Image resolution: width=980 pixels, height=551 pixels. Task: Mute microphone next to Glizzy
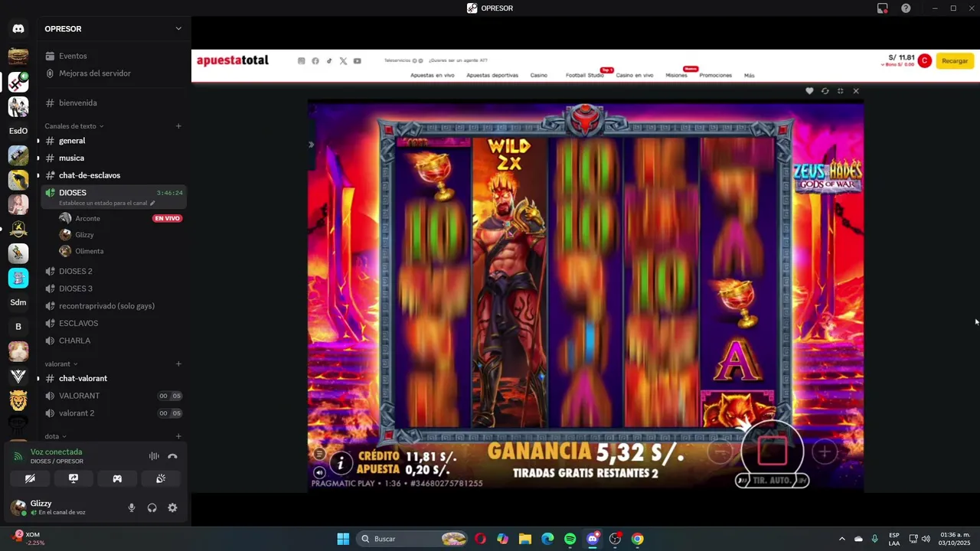(132, 507)
